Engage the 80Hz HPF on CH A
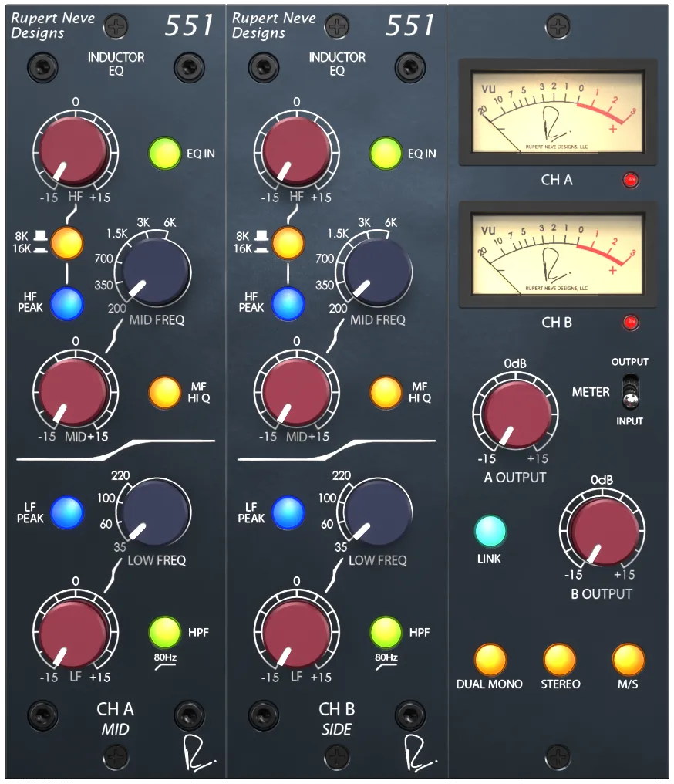Viewport: 674px width, 784px height. coord(165,632)
